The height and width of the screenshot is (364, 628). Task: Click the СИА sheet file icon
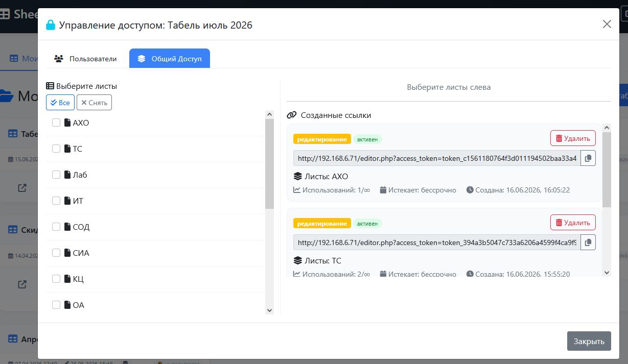pos(67,253)
